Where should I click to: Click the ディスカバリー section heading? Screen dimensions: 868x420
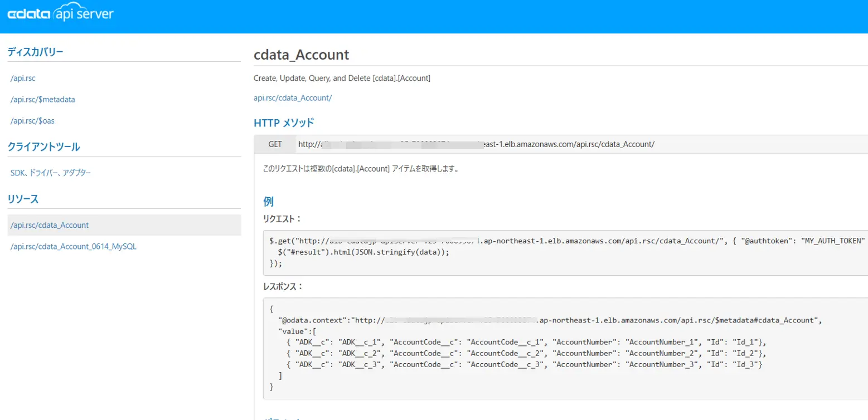(36, 52)
